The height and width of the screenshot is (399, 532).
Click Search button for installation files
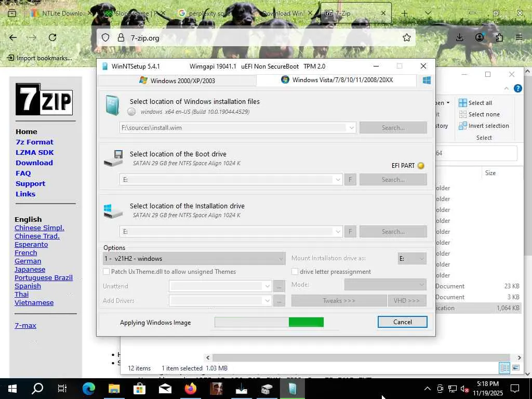[x=393, y=128]
